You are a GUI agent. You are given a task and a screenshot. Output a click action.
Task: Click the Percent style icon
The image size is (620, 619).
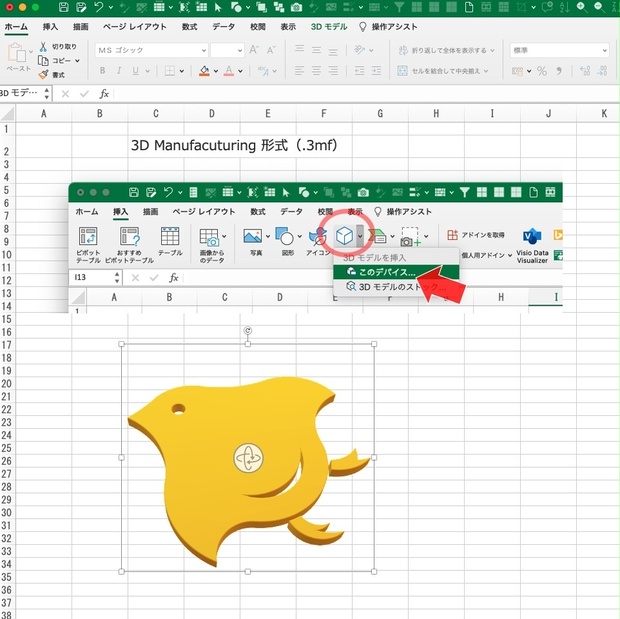(542, 71)
